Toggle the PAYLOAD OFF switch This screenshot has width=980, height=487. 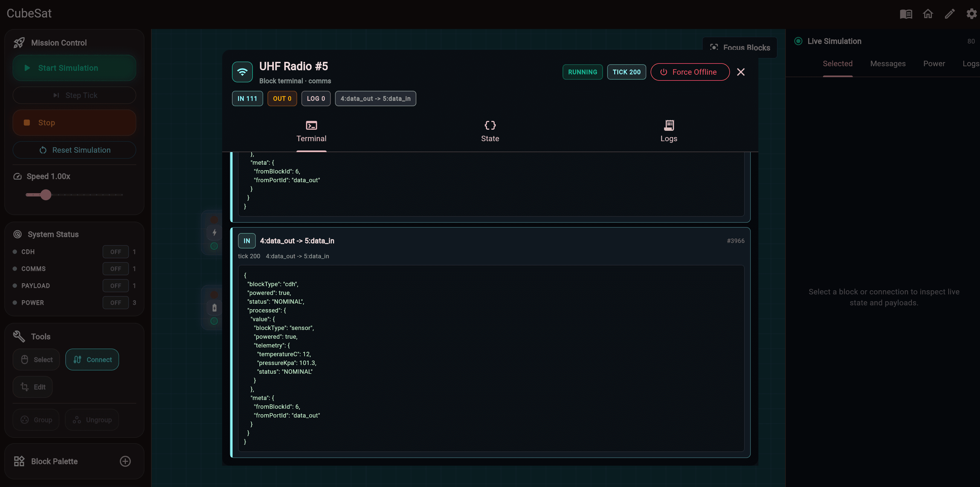tap(116, 286)
